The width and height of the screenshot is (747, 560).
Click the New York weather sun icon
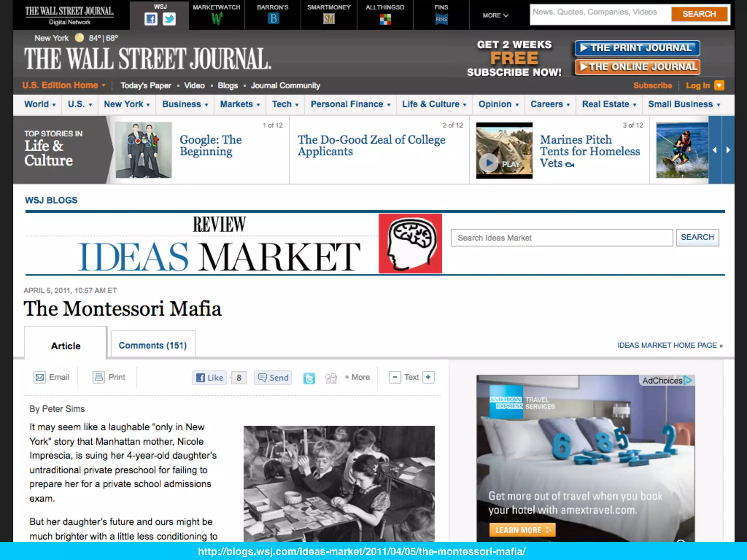[79, 38]
